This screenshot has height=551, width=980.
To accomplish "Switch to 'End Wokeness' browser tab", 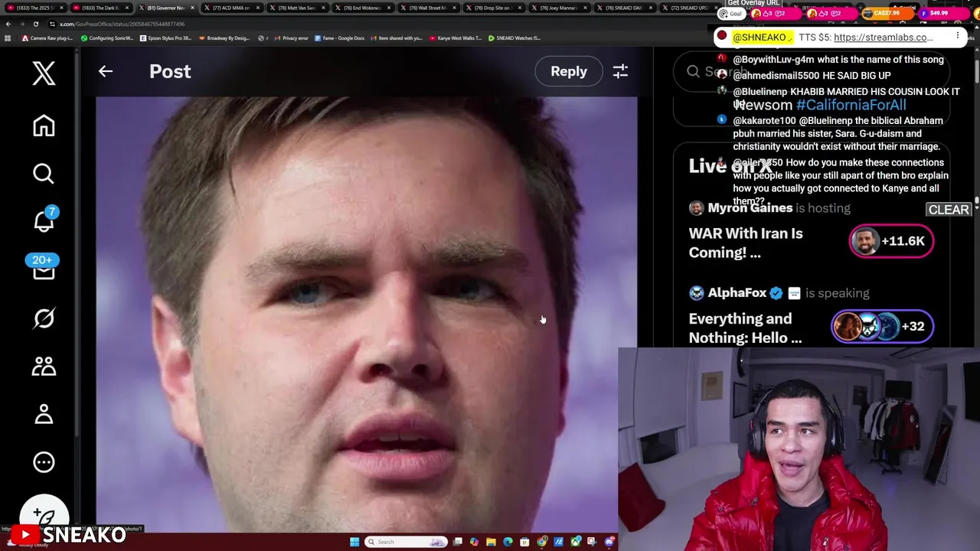I will pyautogui.click(x=363, y=8).
